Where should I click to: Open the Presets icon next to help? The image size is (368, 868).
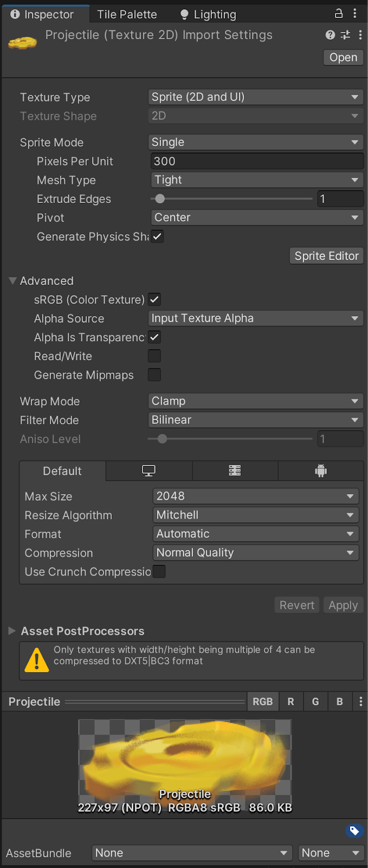345,35
